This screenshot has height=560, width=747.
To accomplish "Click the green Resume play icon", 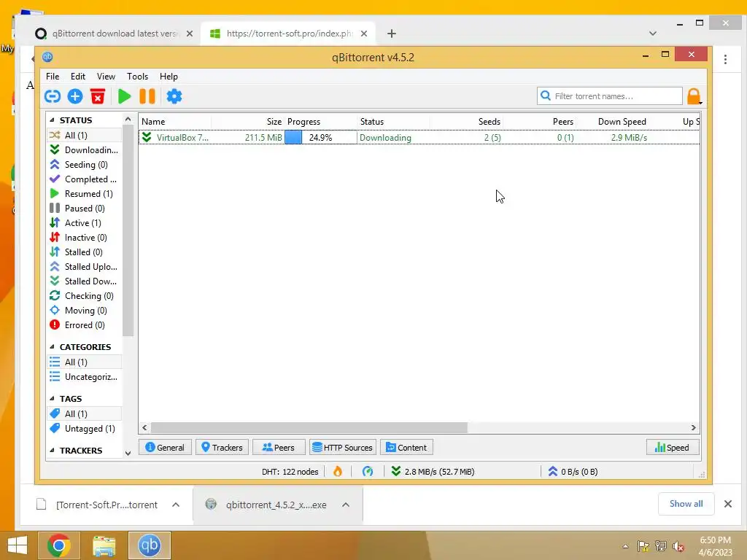I will click(x=124, y=96).
